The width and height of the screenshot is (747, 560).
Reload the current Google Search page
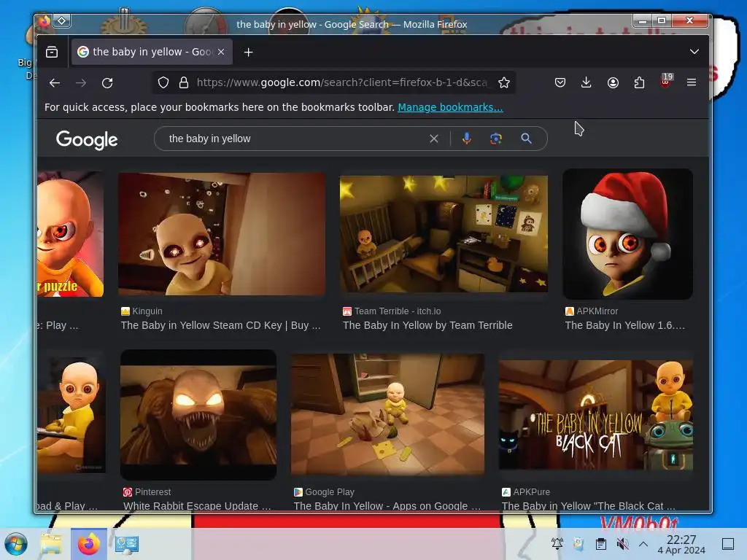(107, 83)
